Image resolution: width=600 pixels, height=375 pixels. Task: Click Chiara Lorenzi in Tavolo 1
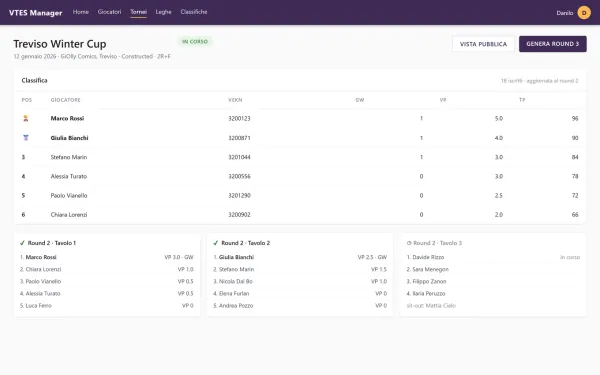tap(43, 269)
